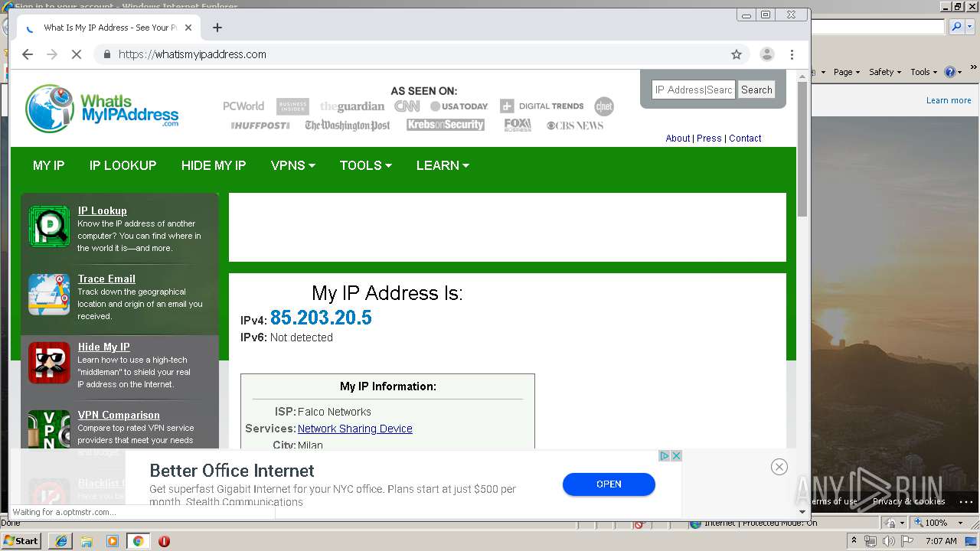Click the page vertical scrollbar thumb
980x551 pixels.
point(802,150)
